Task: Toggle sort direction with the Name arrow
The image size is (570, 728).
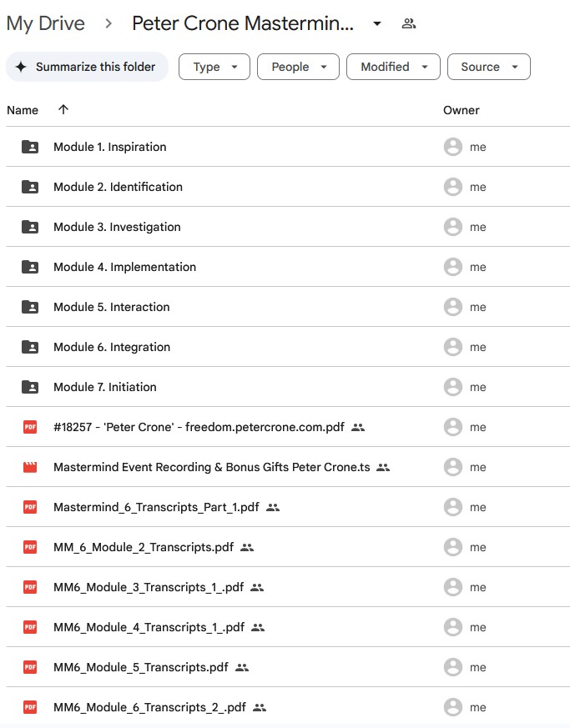Action: (63, 109)
